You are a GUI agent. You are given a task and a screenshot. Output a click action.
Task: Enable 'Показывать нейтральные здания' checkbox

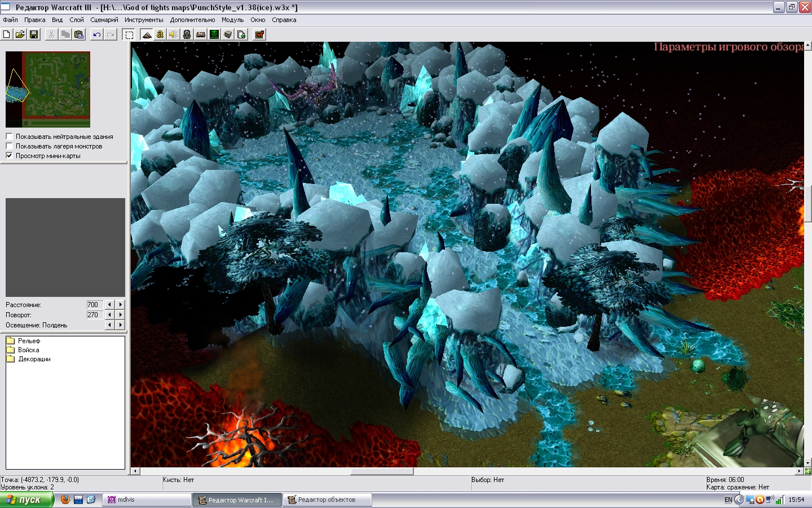click(x=9, y=137)
